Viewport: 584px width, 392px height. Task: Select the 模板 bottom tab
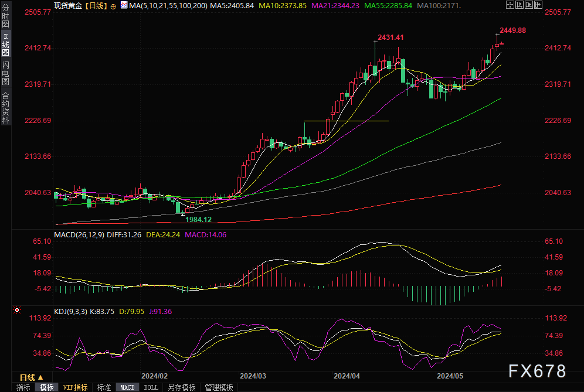(x=46, y=387)
